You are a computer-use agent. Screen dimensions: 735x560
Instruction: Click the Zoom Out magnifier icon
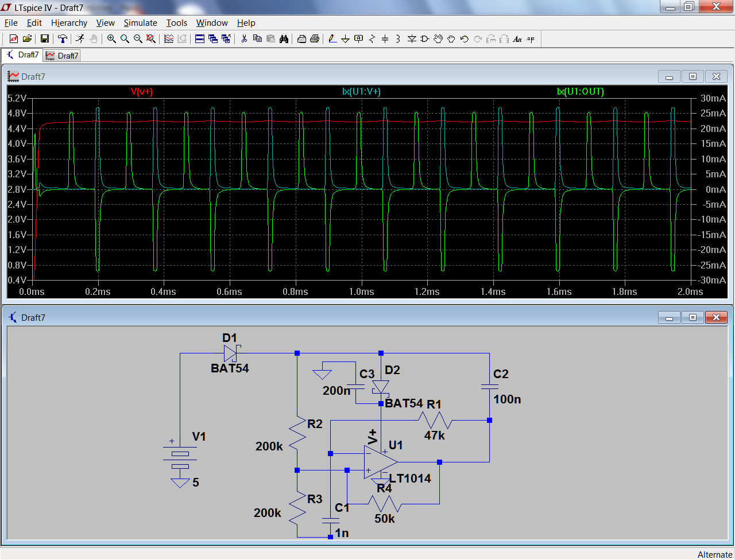click(138, 38)
